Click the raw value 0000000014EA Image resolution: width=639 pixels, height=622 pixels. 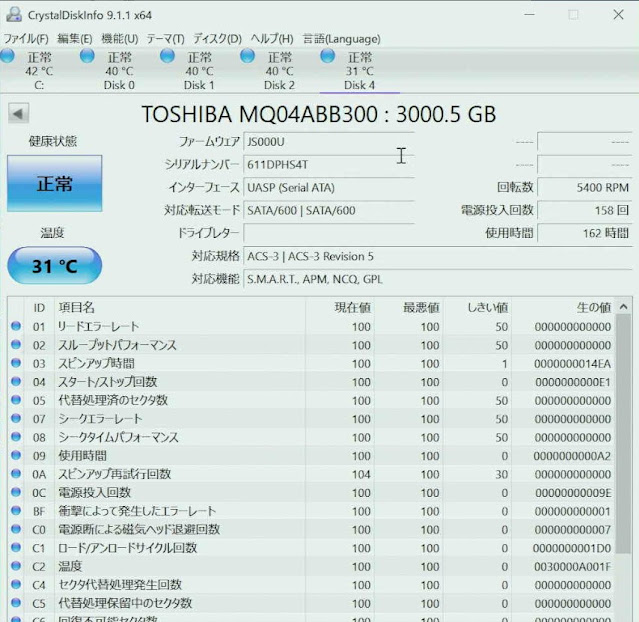click(573, 364)
